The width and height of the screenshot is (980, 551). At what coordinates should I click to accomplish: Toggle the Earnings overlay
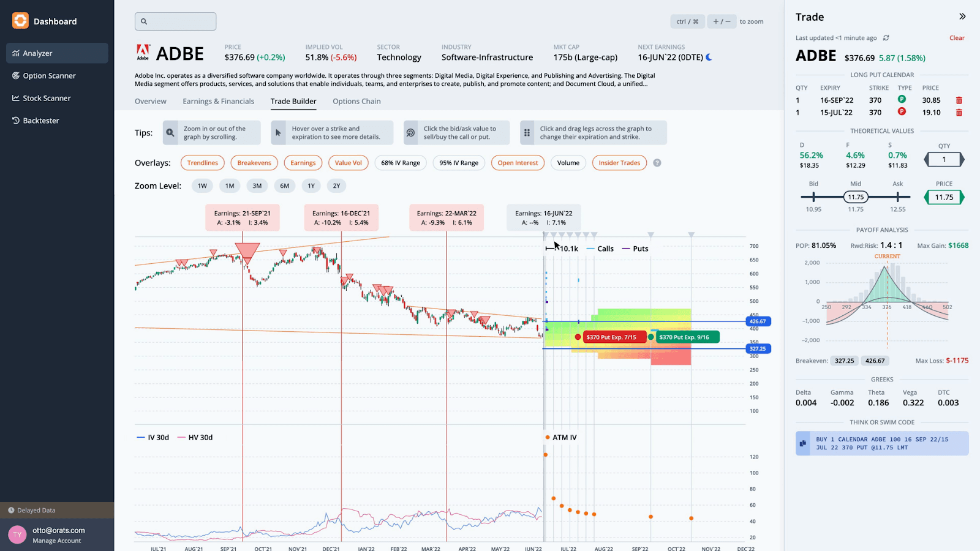[x=303, y=163]
